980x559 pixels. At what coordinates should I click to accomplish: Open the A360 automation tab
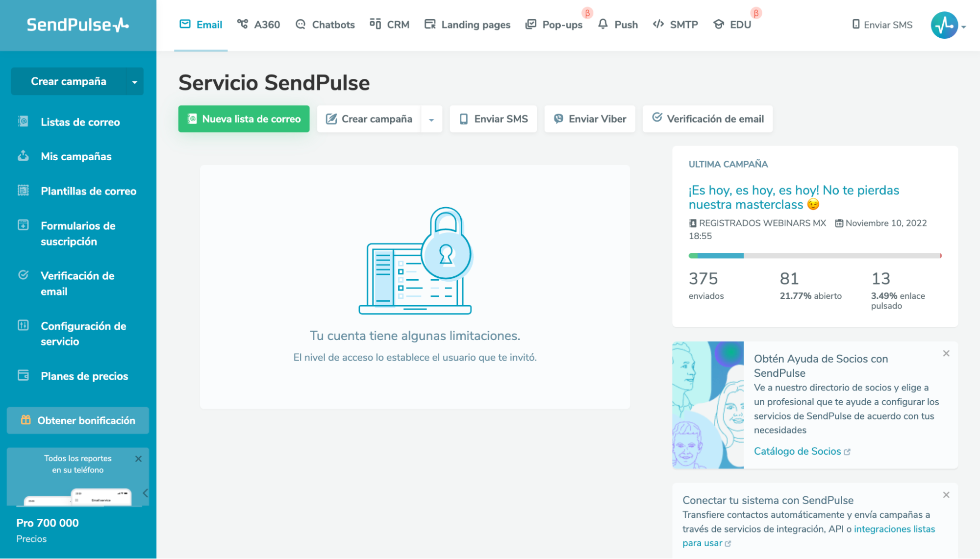[258, 24]
